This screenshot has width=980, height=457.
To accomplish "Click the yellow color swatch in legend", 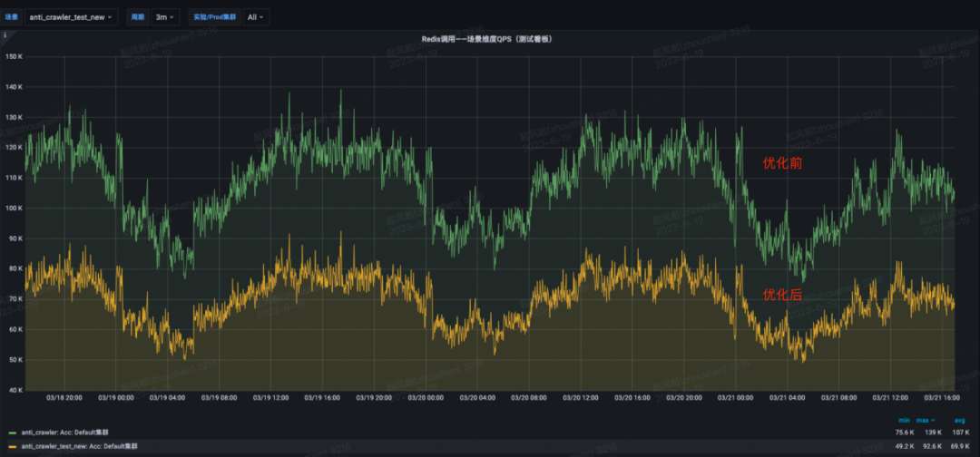I will [x=13, y=447].
